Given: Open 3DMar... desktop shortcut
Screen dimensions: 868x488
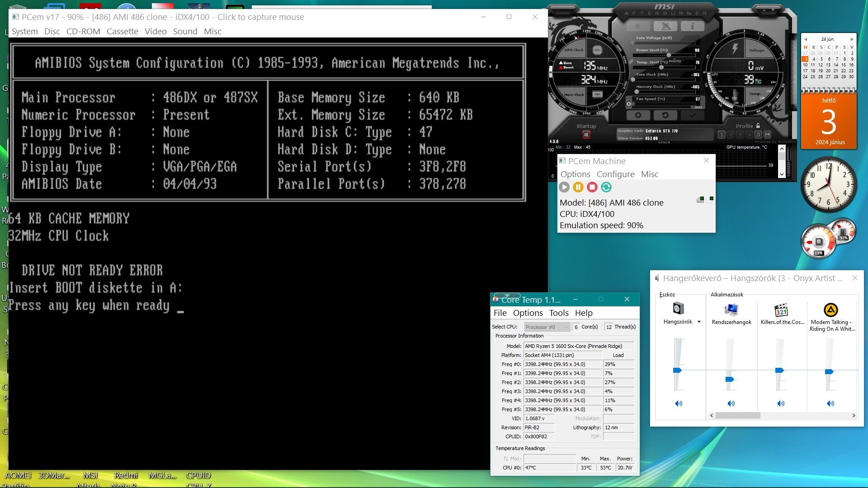Looking at the screenshot, I should [x=54, y=475].
